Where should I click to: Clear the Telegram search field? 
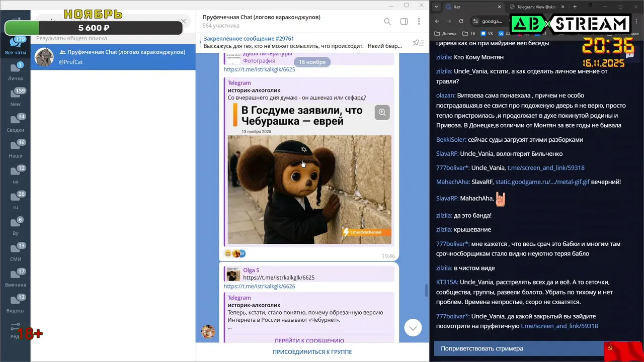tap(184, 21)
